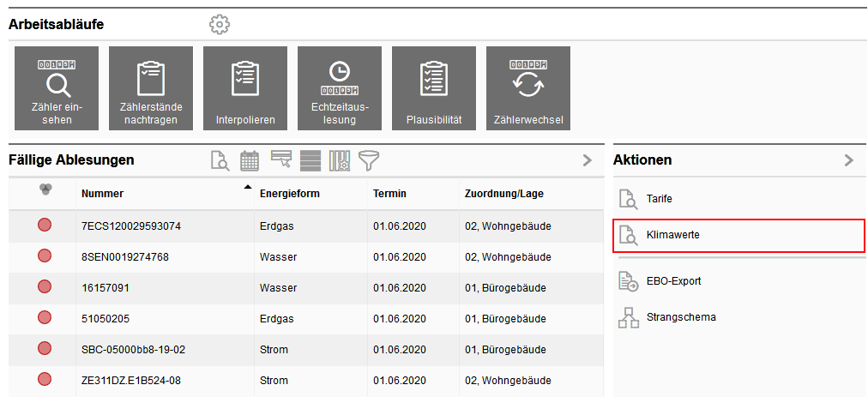Launch the Echtzeitauslesung workflow
Image resolution: width=868 pixels, height=397 pixels.
click(340, 88)
